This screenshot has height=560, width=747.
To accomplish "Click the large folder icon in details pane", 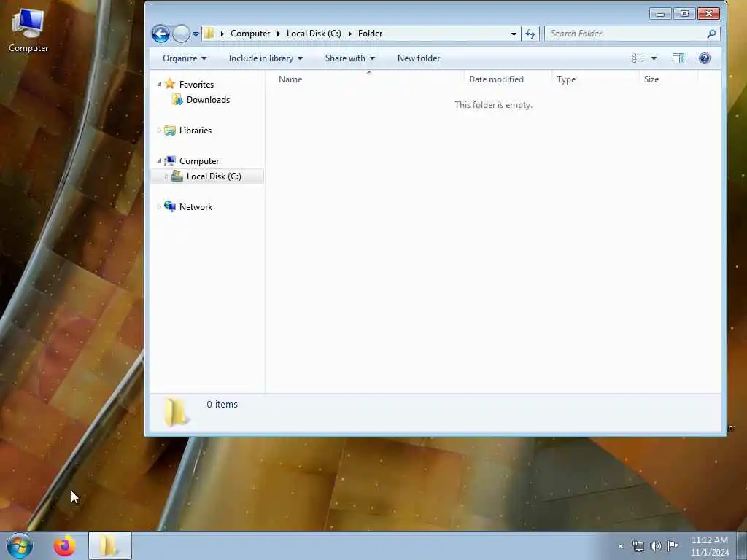I will [x=176, y=413].
